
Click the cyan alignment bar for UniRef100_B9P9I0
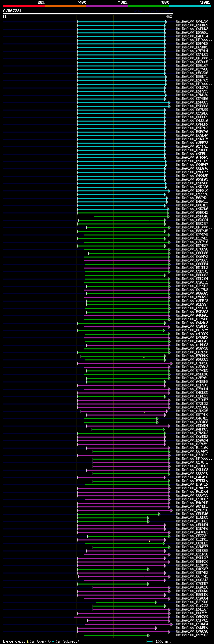123,191
